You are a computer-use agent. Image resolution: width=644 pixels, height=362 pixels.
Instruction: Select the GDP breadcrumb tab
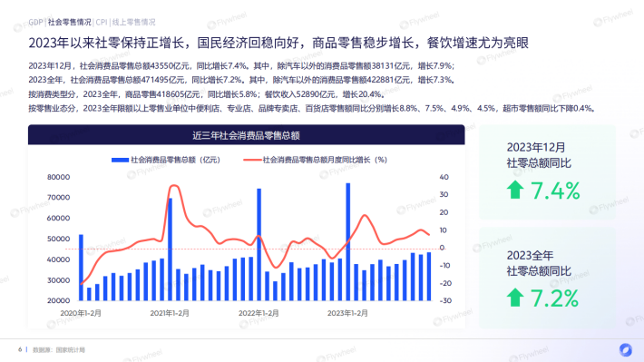[35, 22]
